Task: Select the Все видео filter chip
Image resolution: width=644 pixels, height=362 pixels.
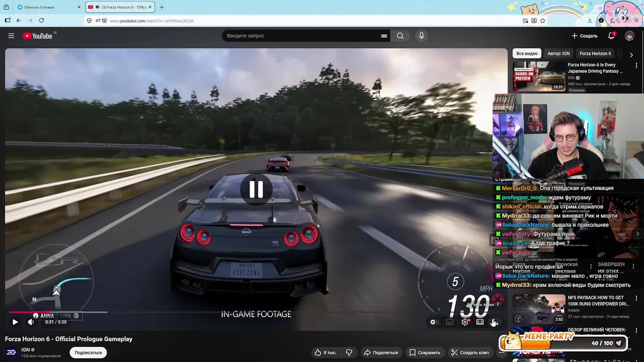Action: click(527, 53)
